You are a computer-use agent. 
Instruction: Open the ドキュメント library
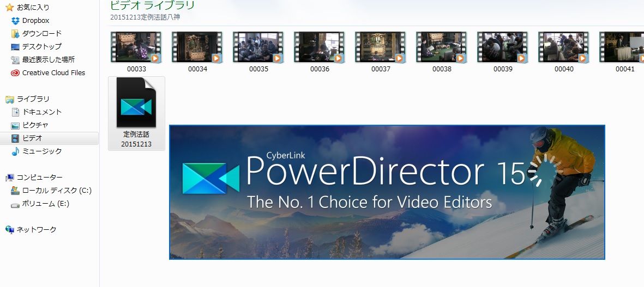(42, 112)
